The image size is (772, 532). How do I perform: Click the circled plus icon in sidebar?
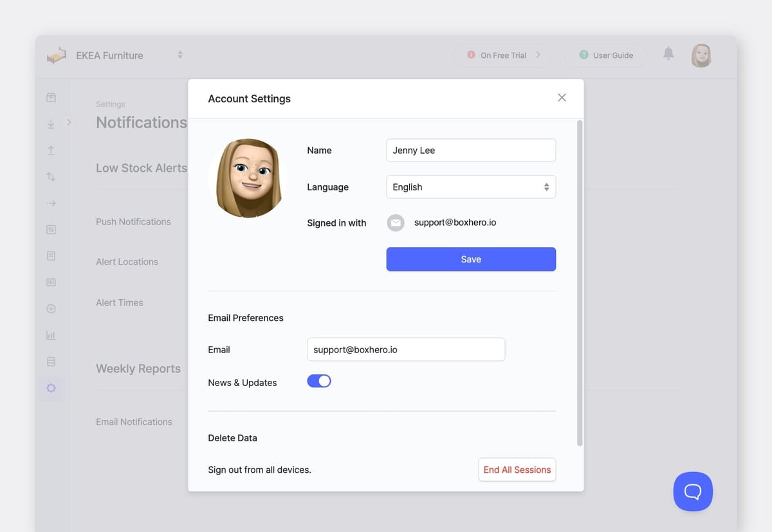[x=51, y=309]
